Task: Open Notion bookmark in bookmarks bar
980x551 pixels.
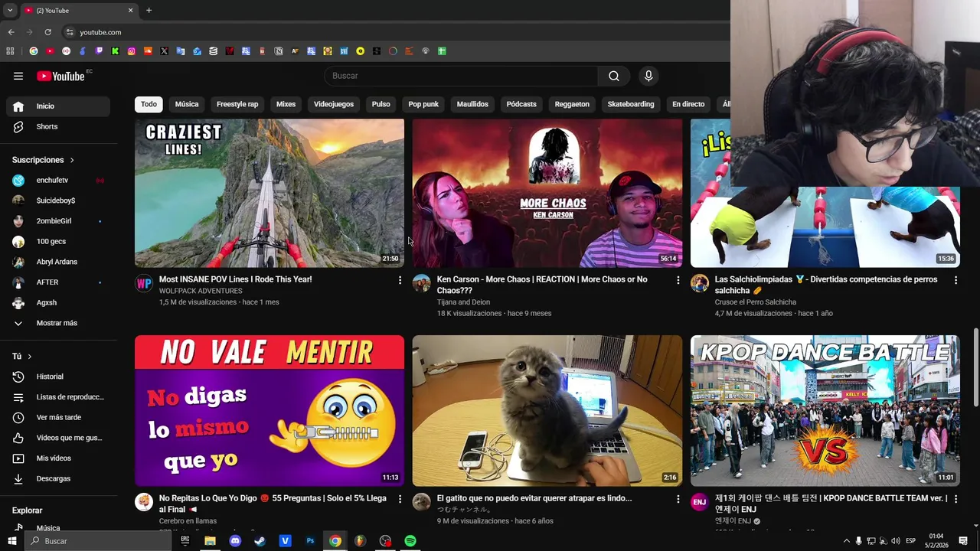Action: pos(279,51)
